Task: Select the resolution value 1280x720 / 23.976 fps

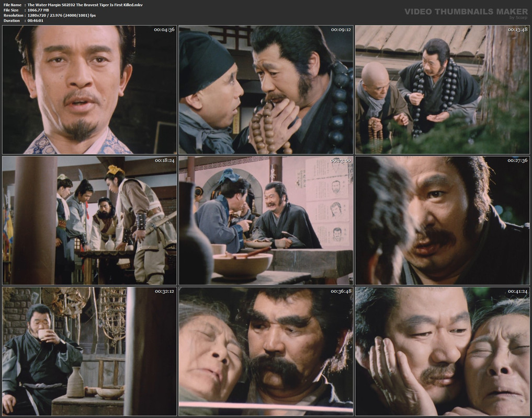Action: click(x=62, y=15)
